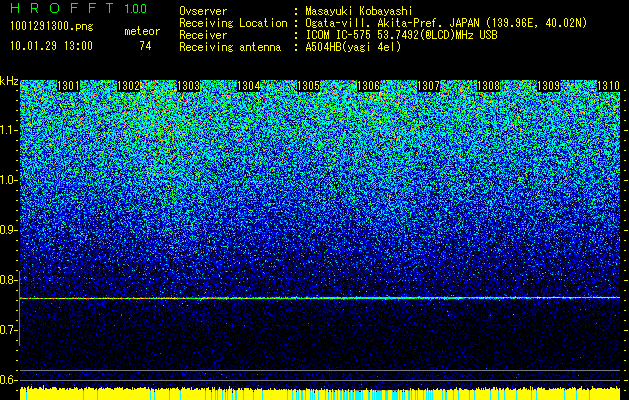The image size is (629, 400).
Task: Click the 1304 time marker
Action: coord(248,86)
